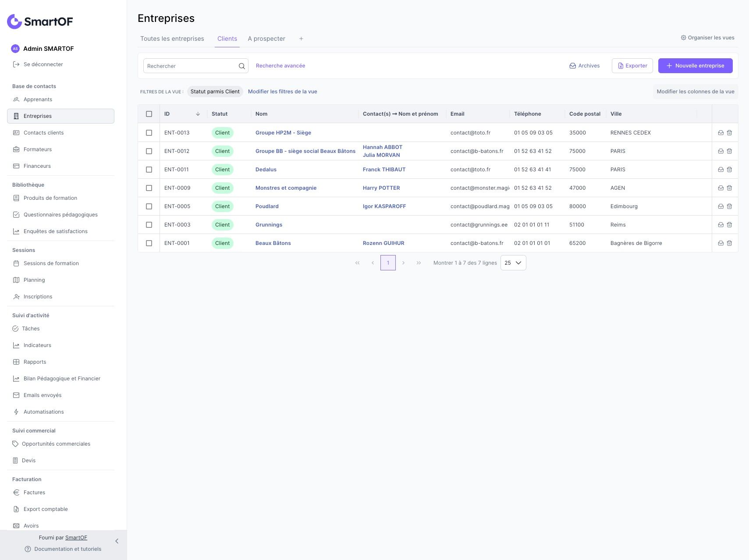Check the box for ENT-0012 row

149,151
